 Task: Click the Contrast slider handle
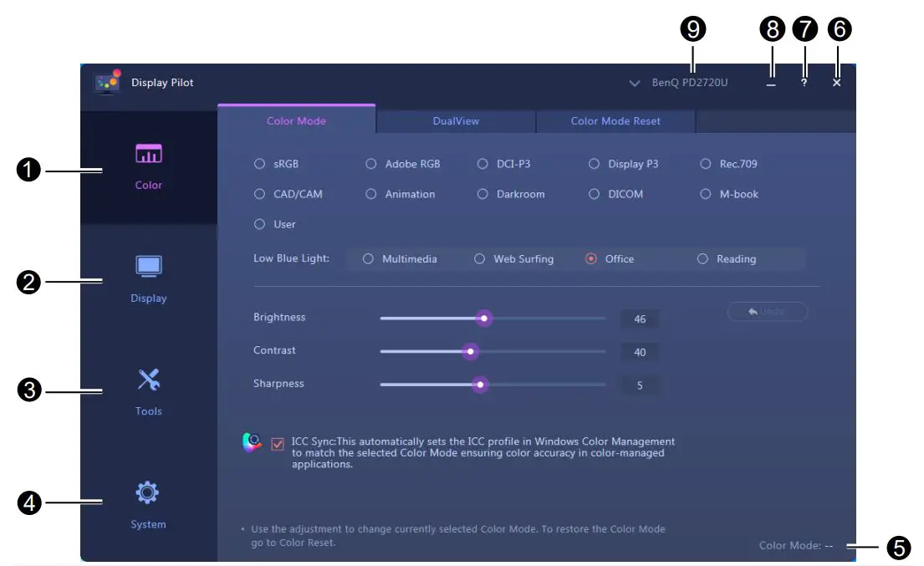(x=470, y=352)
